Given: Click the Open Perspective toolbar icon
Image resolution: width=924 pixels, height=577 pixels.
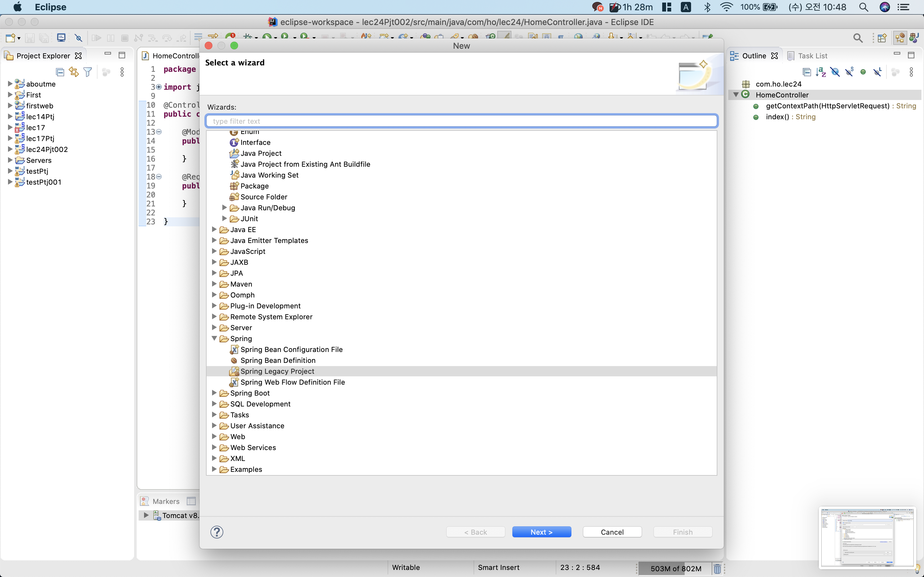Looking at the screenshot, I should [882, 38].
